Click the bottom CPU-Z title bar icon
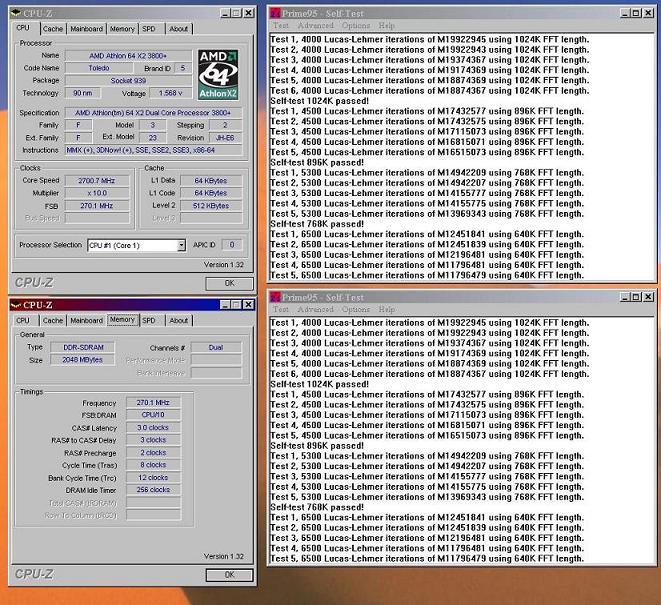 pyautogui.click(x=16, y=305)
